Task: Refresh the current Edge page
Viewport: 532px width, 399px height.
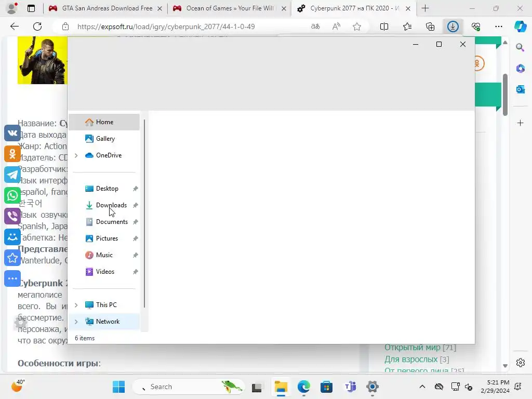Action: [37, 26]
